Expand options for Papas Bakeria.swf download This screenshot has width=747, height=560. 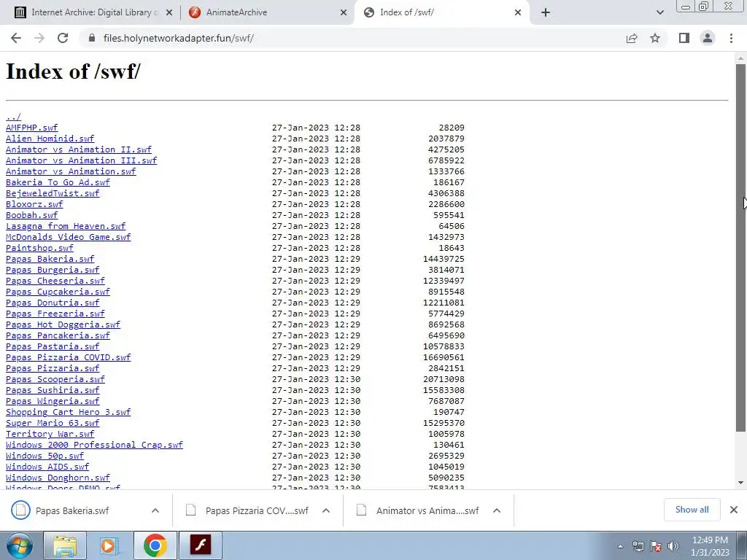pyautogui.click(x=155, y=510)
